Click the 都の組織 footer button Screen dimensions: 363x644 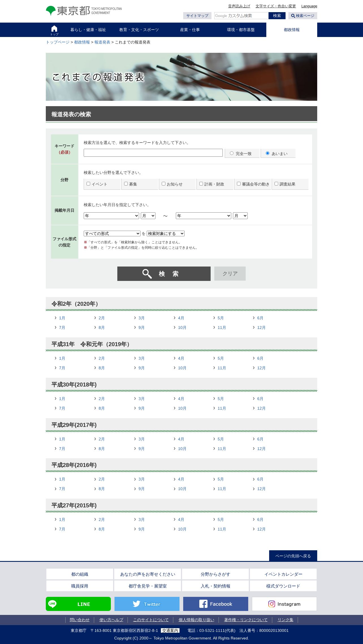click(x=80, y=574)
